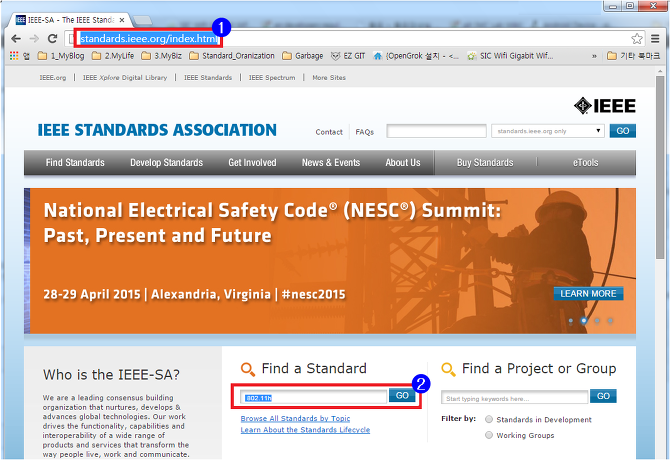The width and height of the screenshot is (670, 460).
Task: Open IEEE Xplore Digital Library link
Action: point(125,78)
